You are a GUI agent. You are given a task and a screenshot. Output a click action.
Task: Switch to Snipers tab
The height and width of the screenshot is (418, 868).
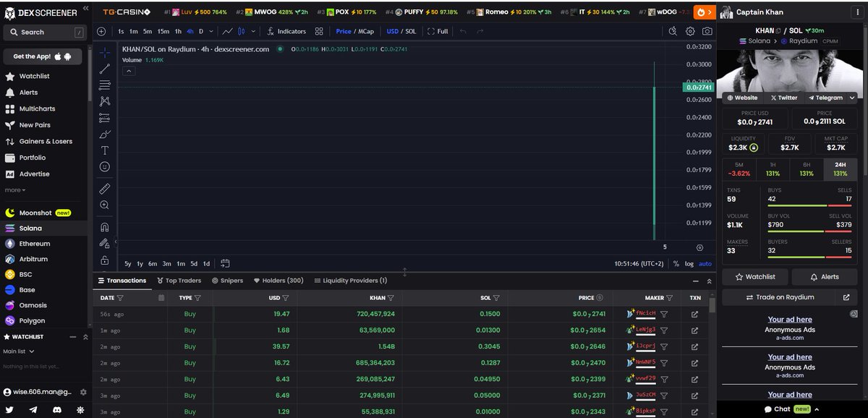pyautogui.click(x=227, y=281)
